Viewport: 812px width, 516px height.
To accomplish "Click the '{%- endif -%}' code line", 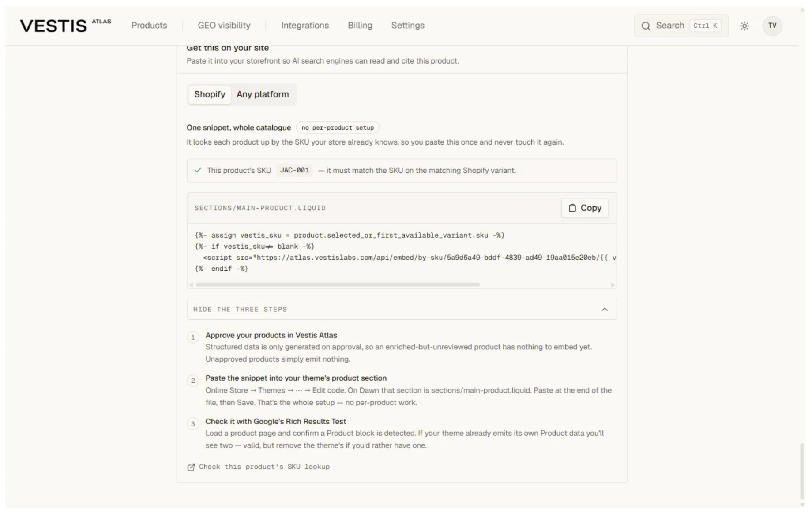I will coord(222,269).
